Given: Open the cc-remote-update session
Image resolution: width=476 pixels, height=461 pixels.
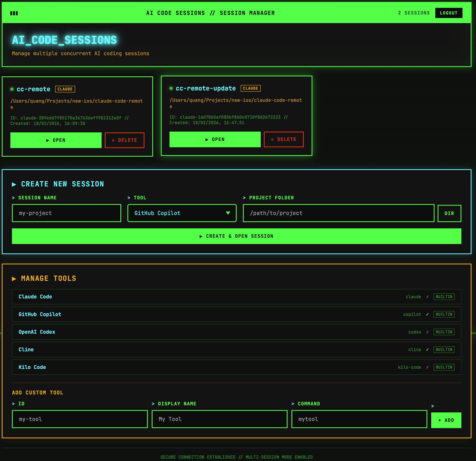Looking at the screenshot, I should [215, 139].
